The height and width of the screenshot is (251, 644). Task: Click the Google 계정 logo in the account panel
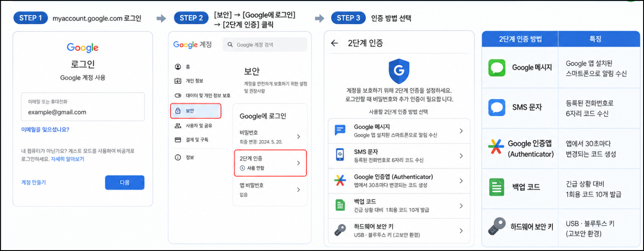192,44
